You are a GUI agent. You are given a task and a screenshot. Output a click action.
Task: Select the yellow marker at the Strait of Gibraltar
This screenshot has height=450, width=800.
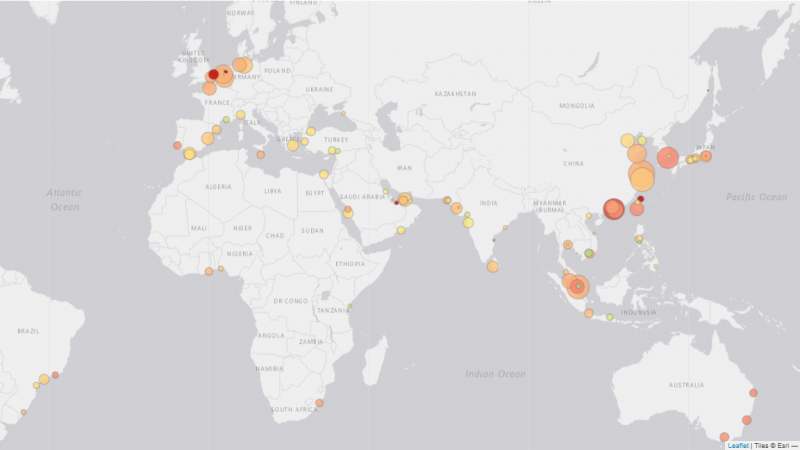click(189, 153)
